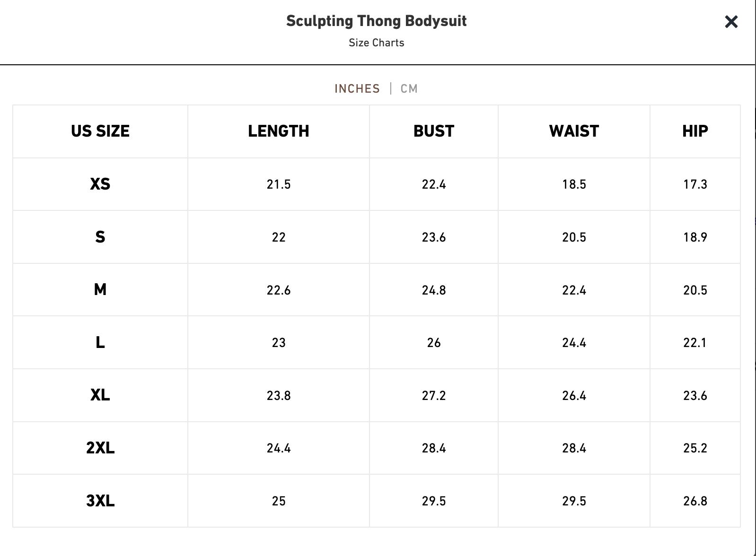Click the LENGTH column header
The height and width of the screenshot is (556, 756).
pyautogui.click(x=279, y=131)
